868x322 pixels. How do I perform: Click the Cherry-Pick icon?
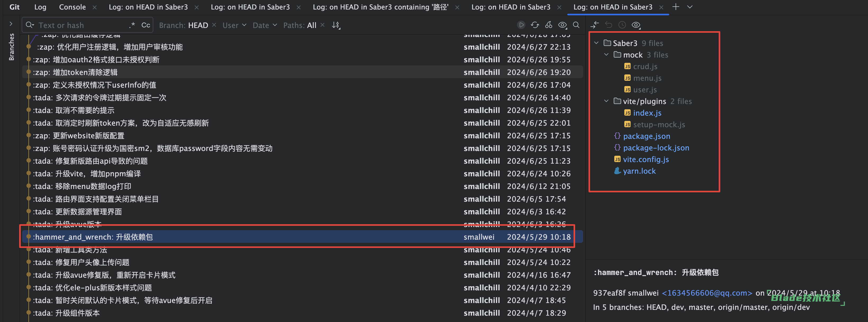(548, 25)
